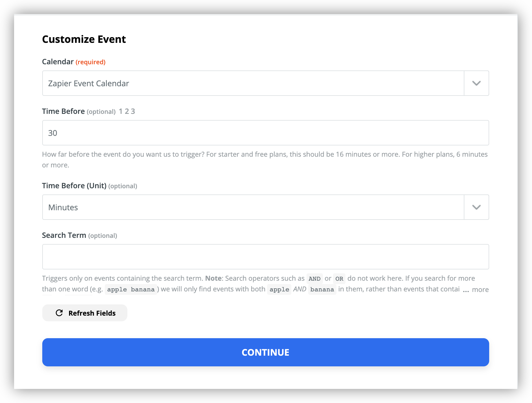Click the circular refresh arrow icon
Viewport: 532px width, 403px height.
59,313
